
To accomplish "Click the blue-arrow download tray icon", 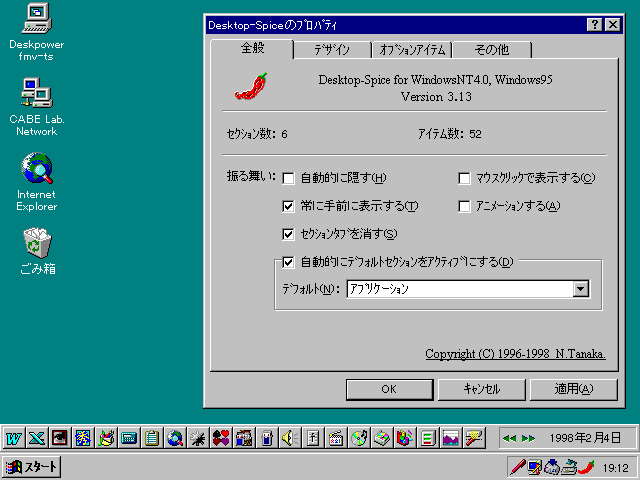I will pos(551,467).
